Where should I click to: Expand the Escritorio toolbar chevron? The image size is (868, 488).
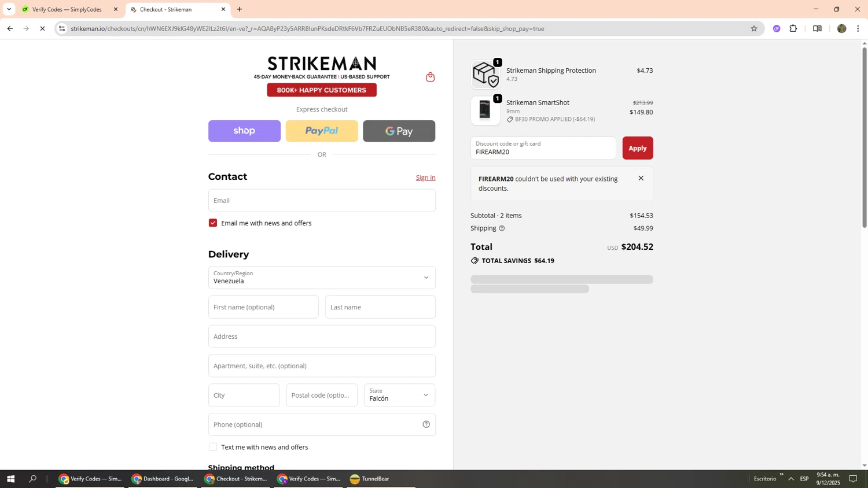tap(781, 475)
